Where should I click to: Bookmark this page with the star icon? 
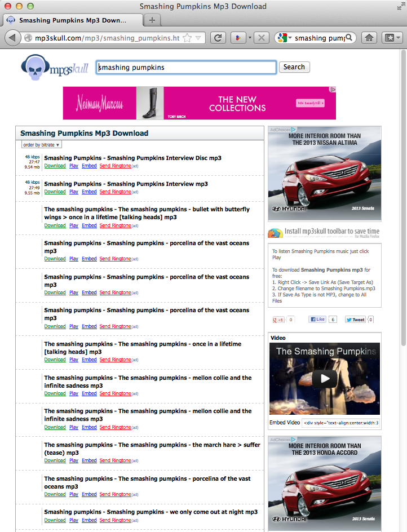[187, 38]
